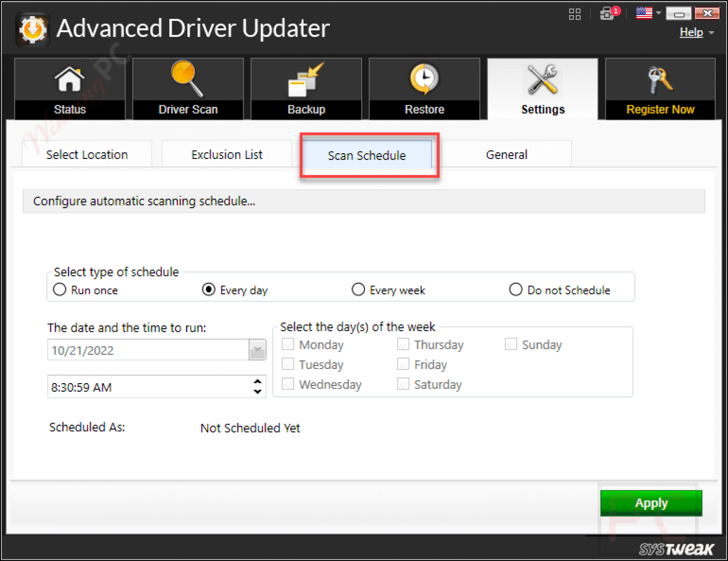Click the green Apply button
728x561 pixels.
(651, 503)
